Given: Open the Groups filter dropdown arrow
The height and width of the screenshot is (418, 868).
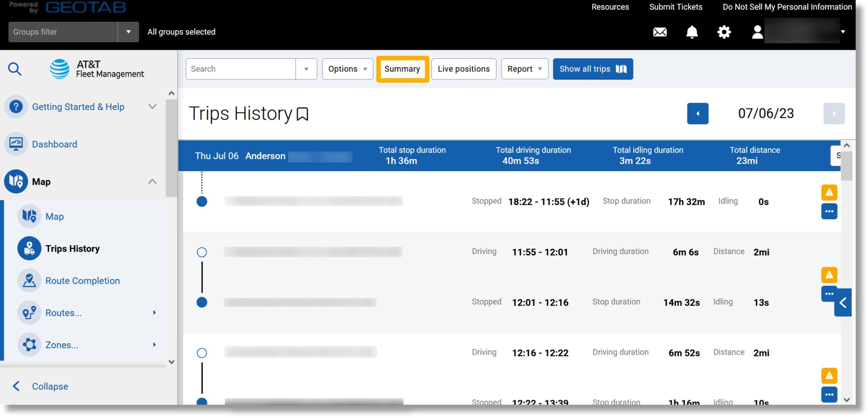Looking at the screenshot, I should point(129,32).
